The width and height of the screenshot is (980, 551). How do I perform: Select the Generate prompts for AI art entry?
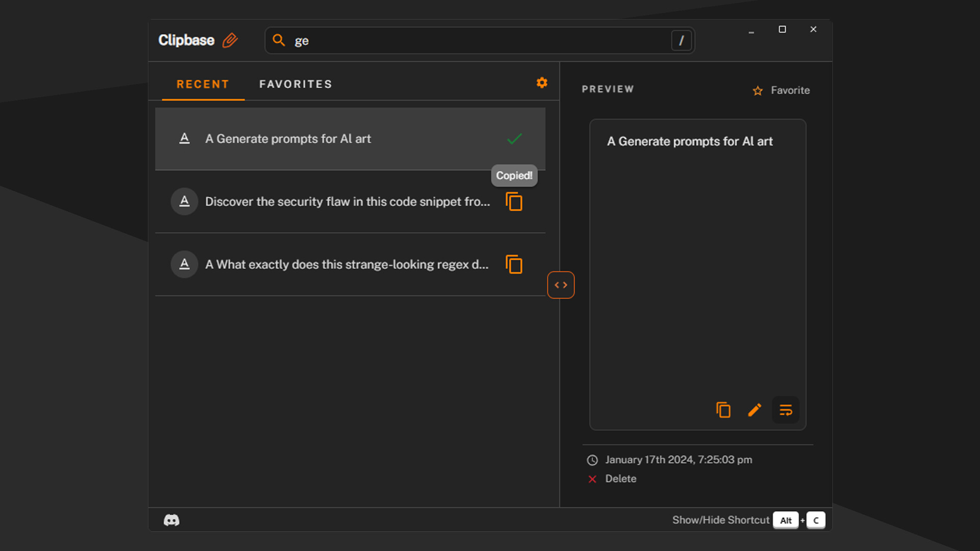[288, 139]
